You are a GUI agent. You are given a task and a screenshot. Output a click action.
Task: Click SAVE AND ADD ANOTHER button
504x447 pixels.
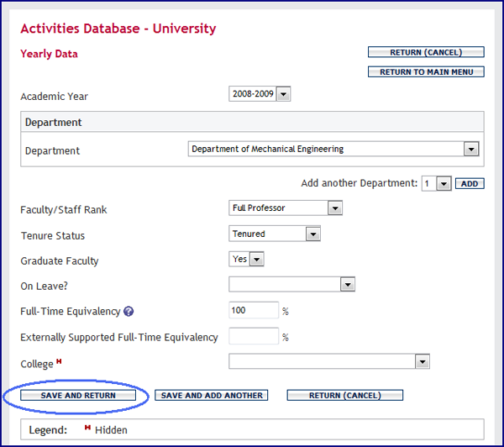[x=211, y=395]
